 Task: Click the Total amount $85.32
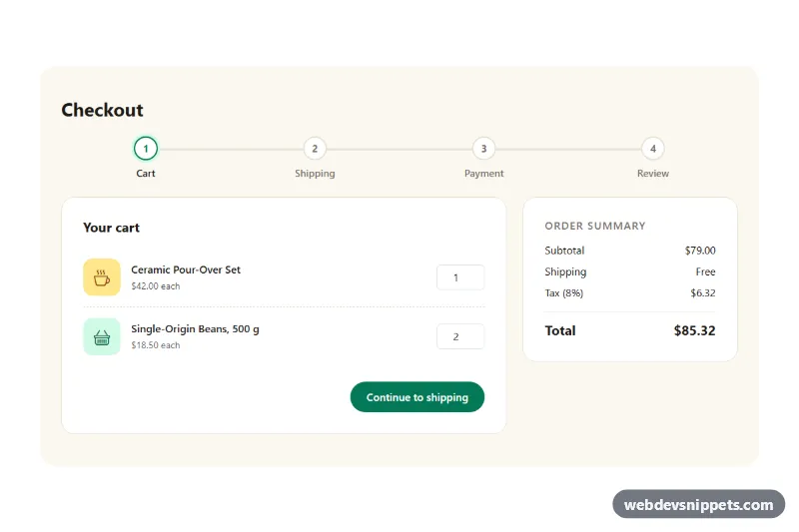694,331
